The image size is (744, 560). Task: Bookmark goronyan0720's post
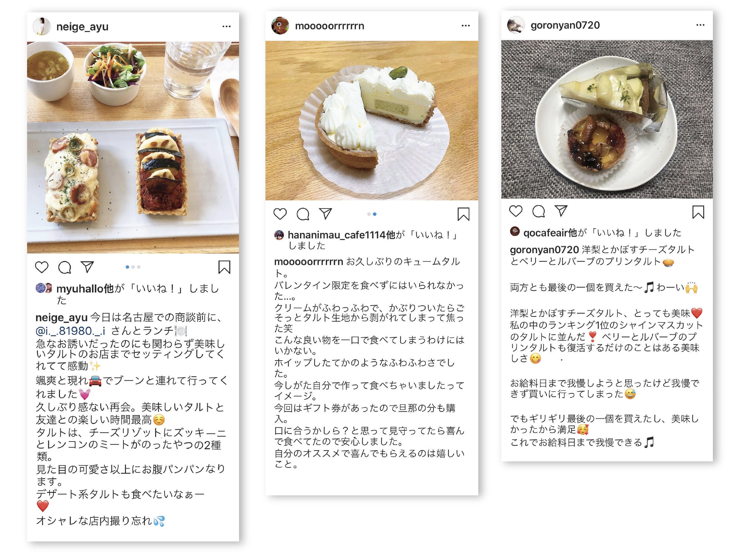(698, 212)
